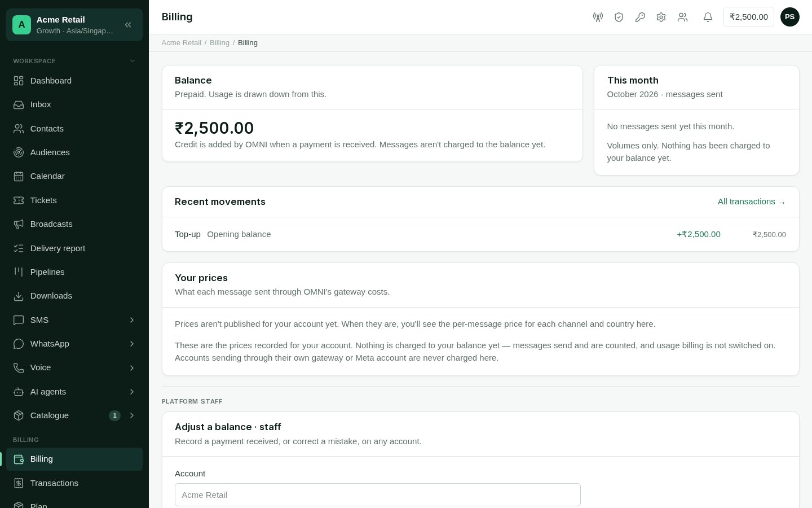Viewport: 812px width, 508px height.
Task: Click the Inbox tray icon
Action: tap(19, 104)
